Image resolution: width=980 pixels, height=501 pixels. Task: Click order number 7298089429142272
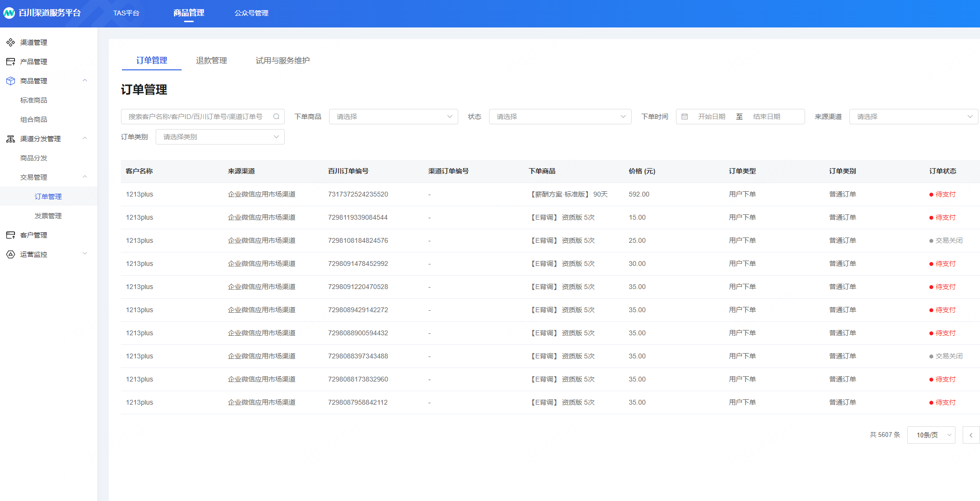click(358, 310)
